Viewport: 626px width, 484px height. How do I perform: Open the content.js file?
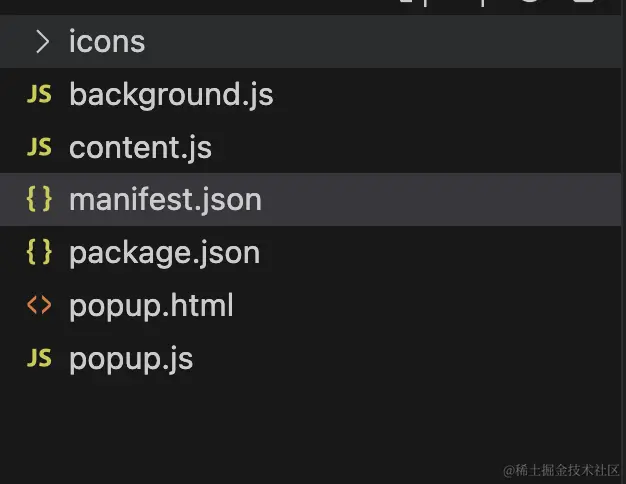[140, 148]
